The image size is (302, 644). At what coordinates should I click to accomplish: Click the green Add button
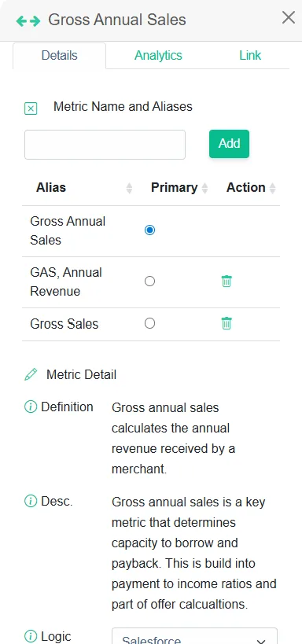coord(230,144)
